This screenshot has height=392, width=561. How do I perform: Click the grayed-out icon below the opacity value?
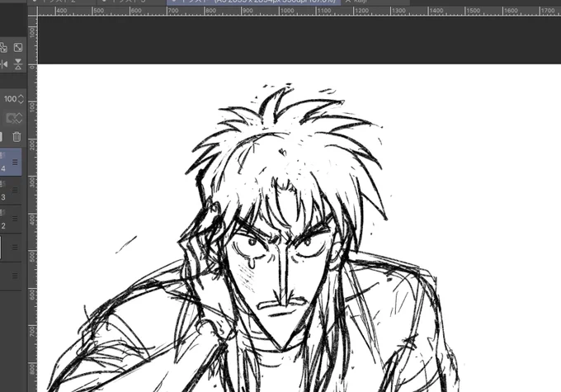point(14,118)
